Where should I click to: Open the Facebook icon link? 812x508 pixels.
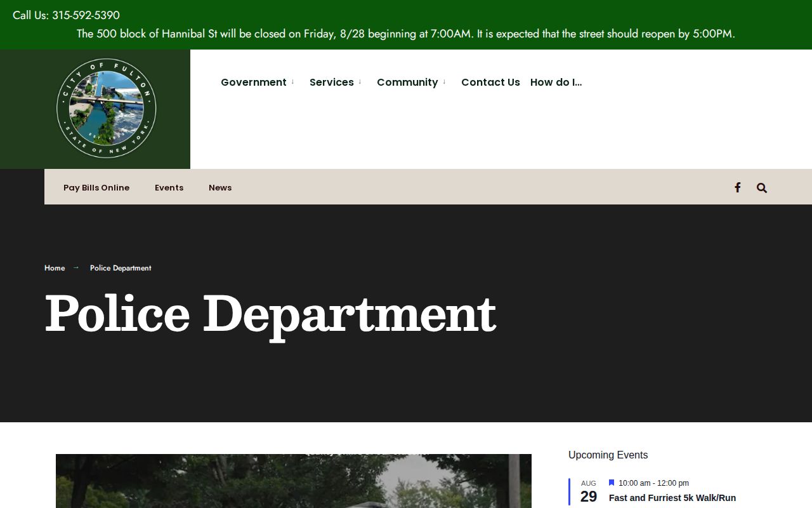coord(737,187)
